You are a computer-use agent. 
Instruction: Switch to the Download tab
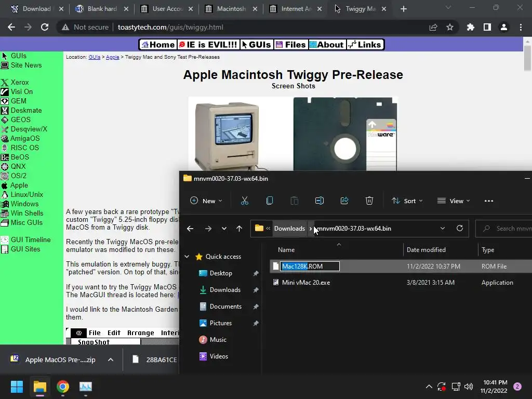click(x=37, y=9)
